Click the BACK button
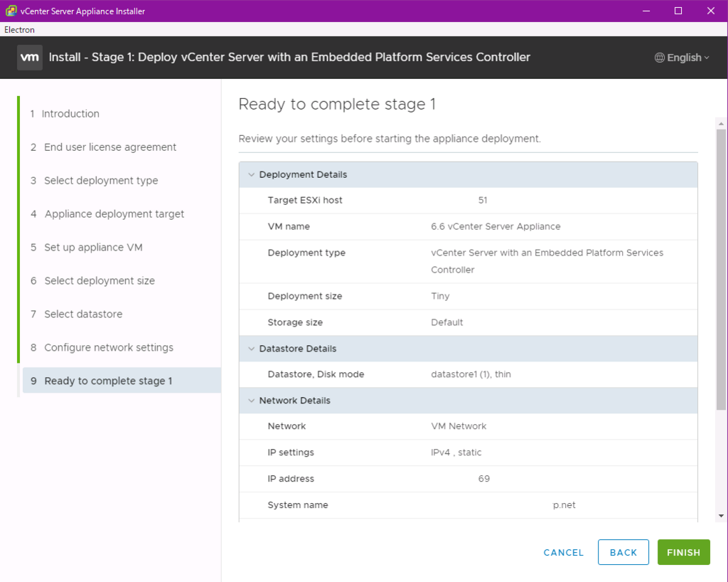This screenshot has height=582, width=728. point(623,552)
